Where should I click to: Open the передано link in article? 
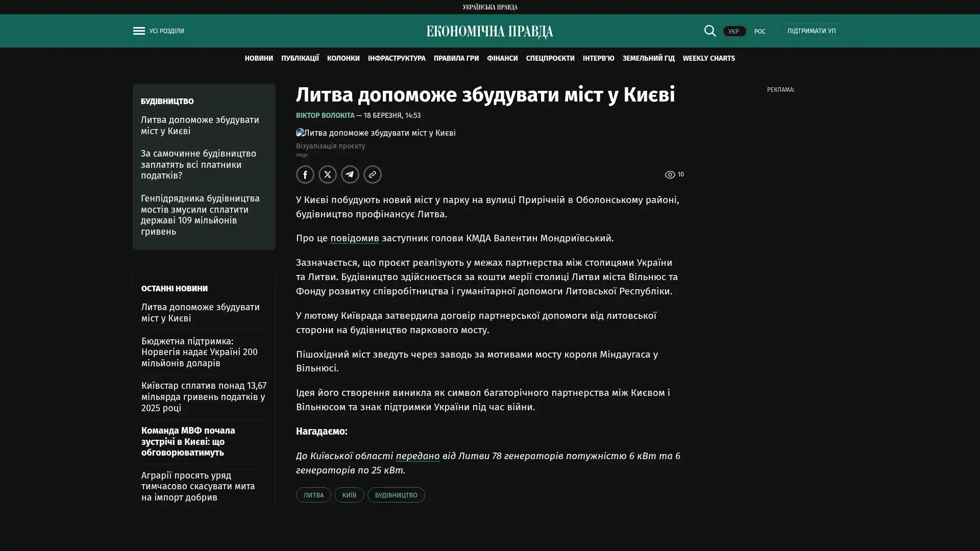tap(417, 456)
